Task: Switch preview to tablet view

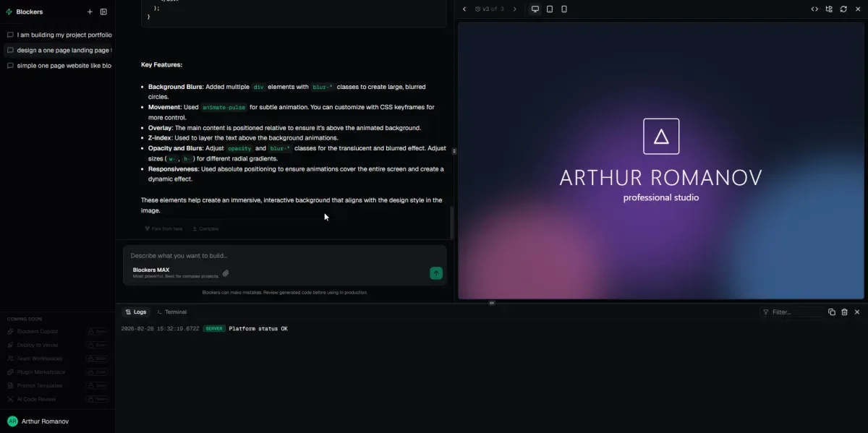Action: pyautogui.click(x=550, y=9)
